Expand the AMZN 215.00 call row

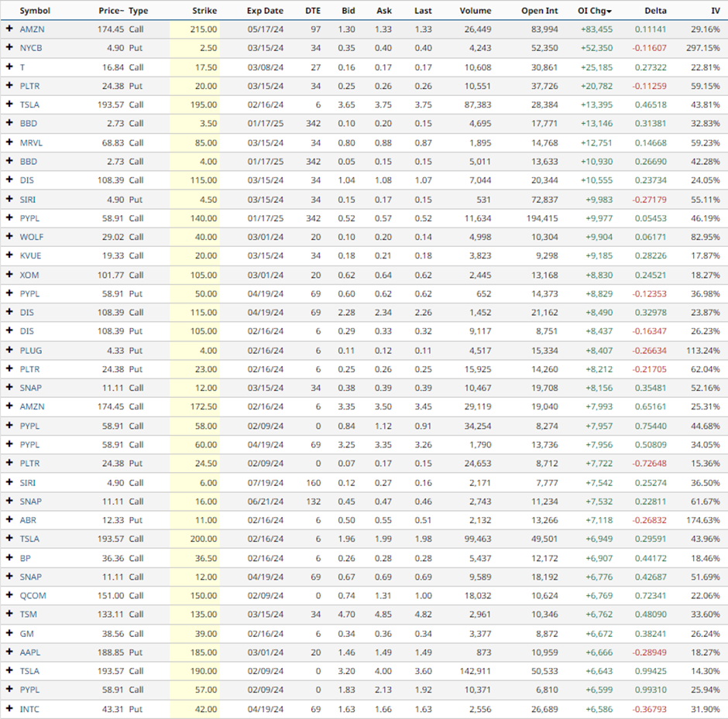pos(9,29)
